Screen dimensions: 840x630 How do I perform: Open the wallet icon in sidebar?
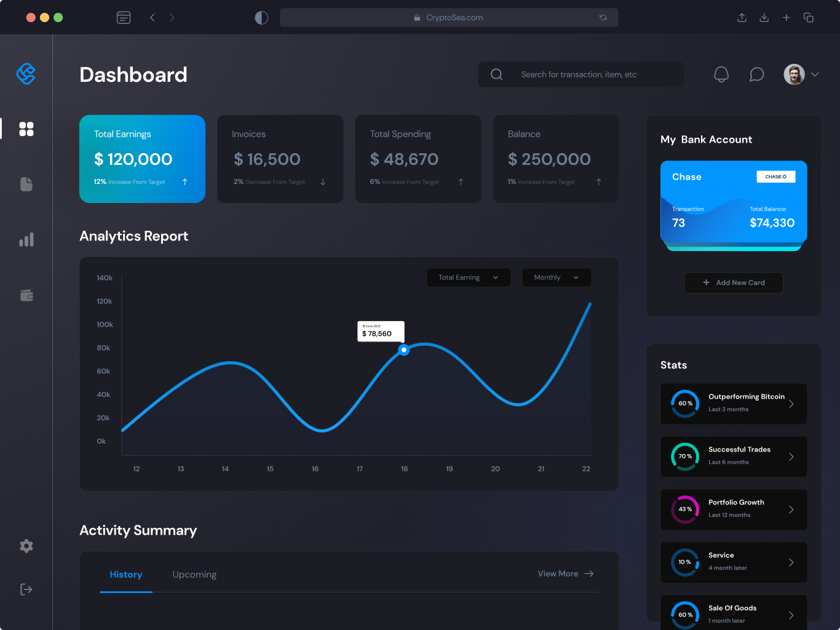26,295
